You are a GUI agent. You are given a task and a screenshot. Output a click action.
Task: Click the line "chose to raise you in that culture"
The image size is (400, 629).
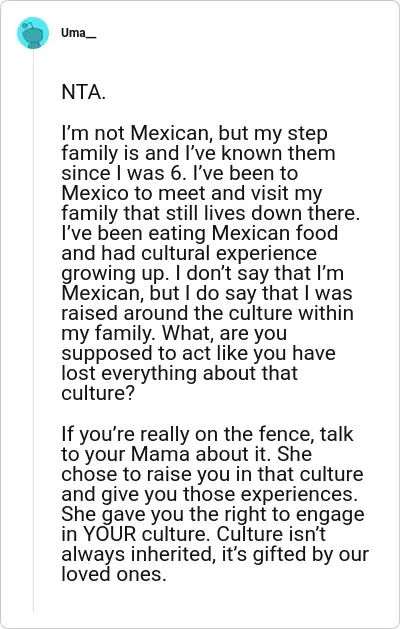[x=212, y=475]
